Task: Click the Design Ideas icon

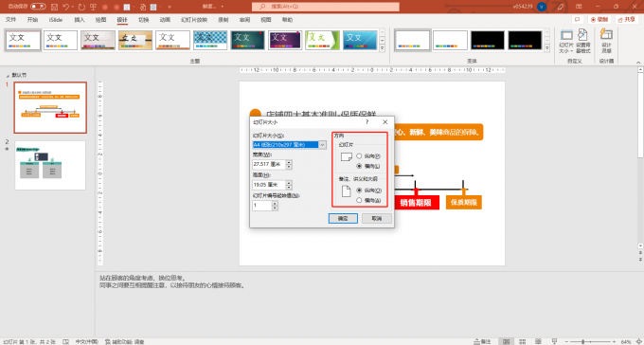Action: (606, 42)
